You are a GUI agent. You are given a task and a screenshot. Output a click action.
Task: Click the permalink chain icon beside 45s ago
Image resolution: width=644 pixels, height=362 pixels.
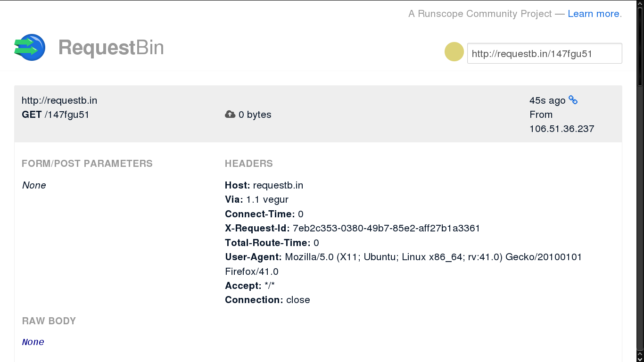pyautogui.click(x=573, y=100)
